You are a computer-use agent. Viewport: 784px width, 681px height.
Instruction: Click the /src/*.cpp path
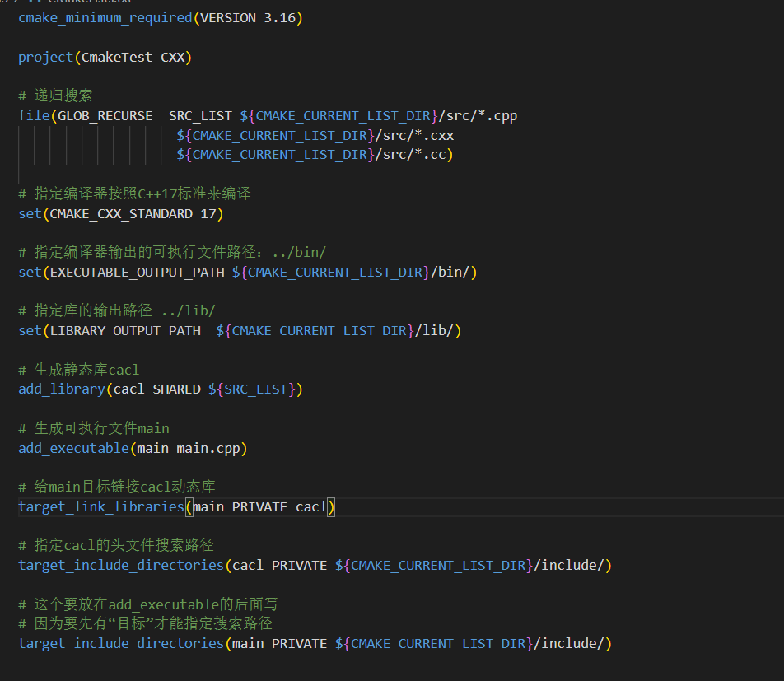click(x=478, y=116)
